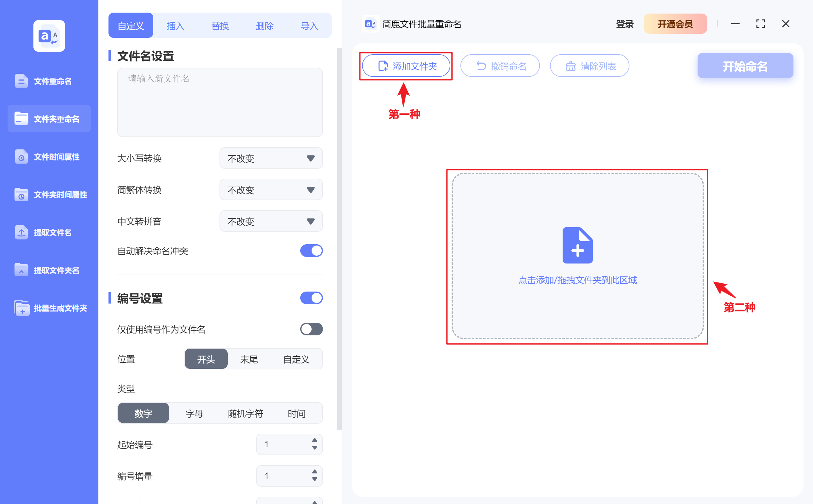Expand the 中文转拼音 dropdown
Viewport: 813px width, 504px height.
tap(271, 221)
